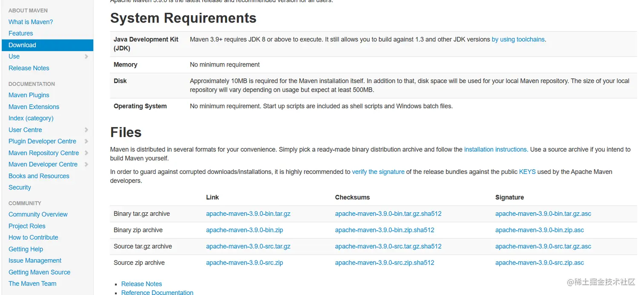Open the installation instructions link
The image size is (644, 295).
click(x=496, y=150)
